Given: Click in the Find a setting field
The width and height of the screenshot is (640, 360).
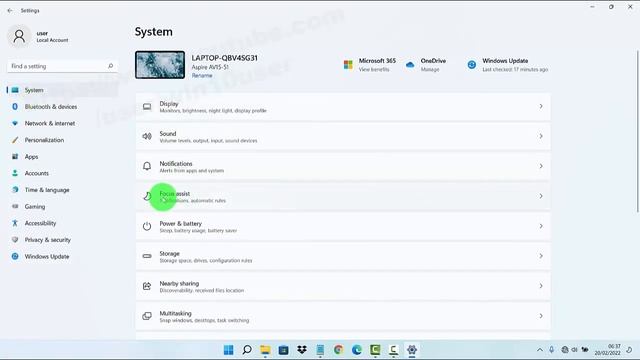Looking at the screenshot, I should point(62,66).
